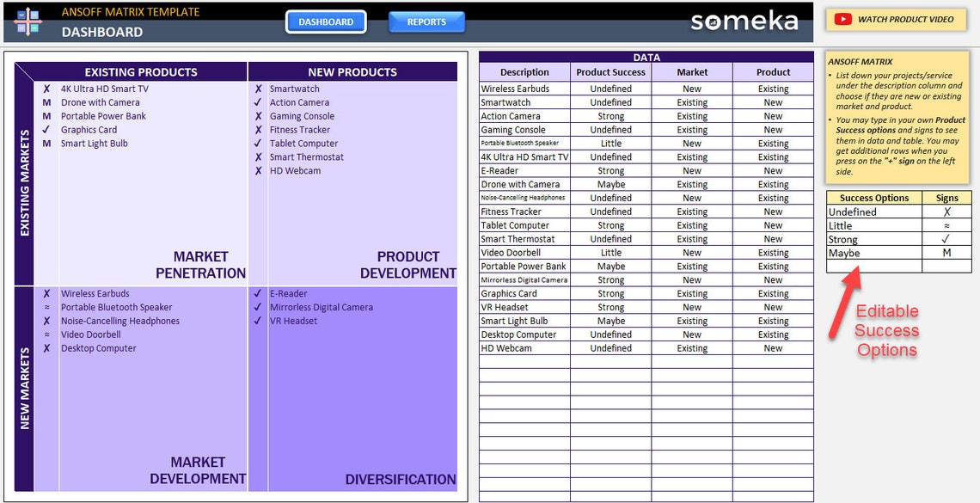Click the Ansoff Matrix note heading
The width and height of the screenshot is (980, 503).
(x=860, y=62)
